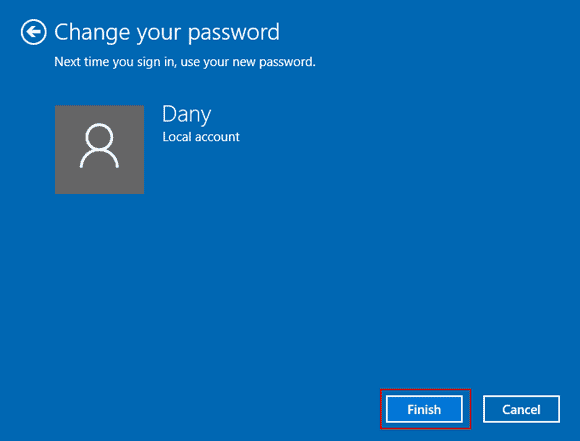Cancel the password change

[521, 409]
